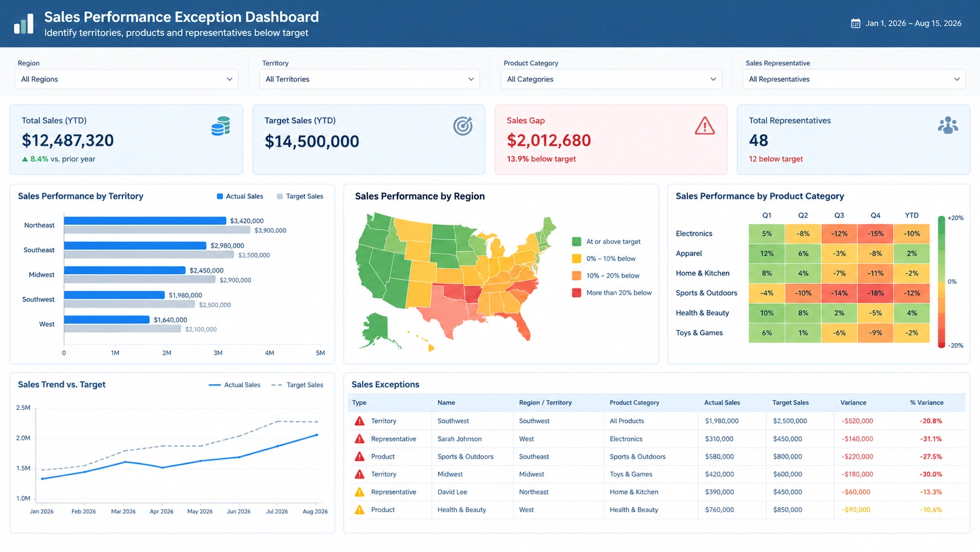Screen dimensions: 980x552
Task: Click the orange 10% – 20% below swatch
Action: click(x=577, y=276)
